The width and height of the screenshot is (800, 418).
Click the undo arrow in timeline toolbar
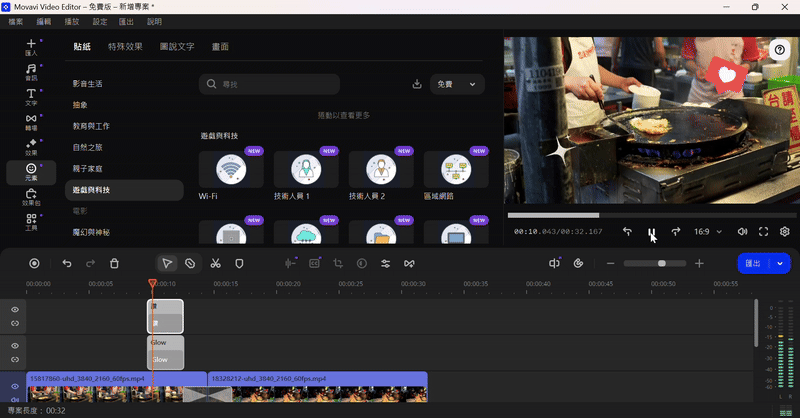(67, 263)
